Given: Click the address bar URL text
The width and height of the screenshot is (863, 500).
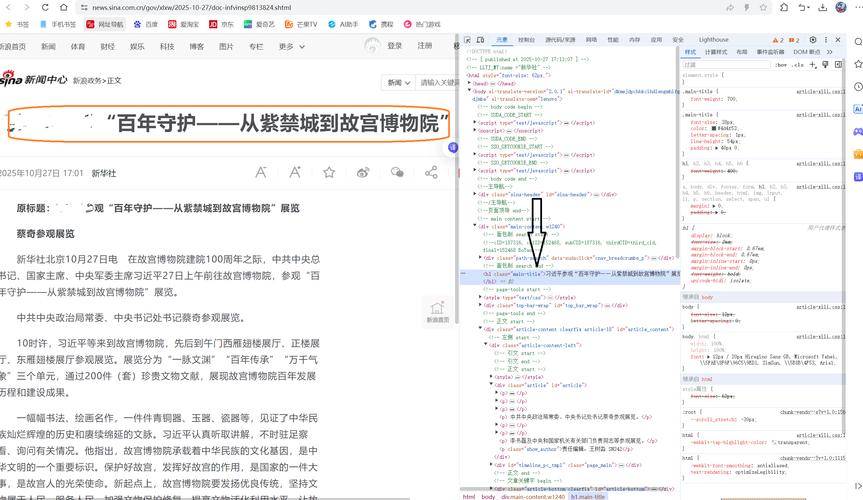Looking at the screenshot, I should click(x=192, y=8).
